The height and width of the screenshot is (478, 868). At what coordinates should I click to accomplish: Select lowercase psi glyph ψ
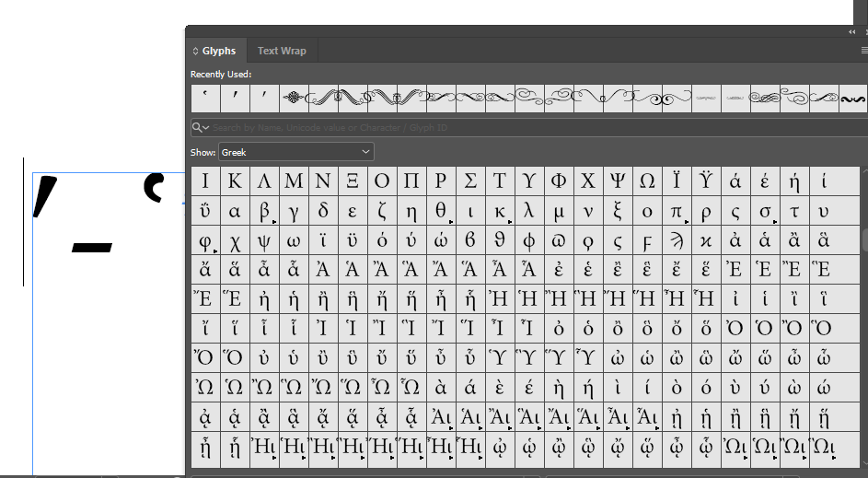tap(264, 240)
